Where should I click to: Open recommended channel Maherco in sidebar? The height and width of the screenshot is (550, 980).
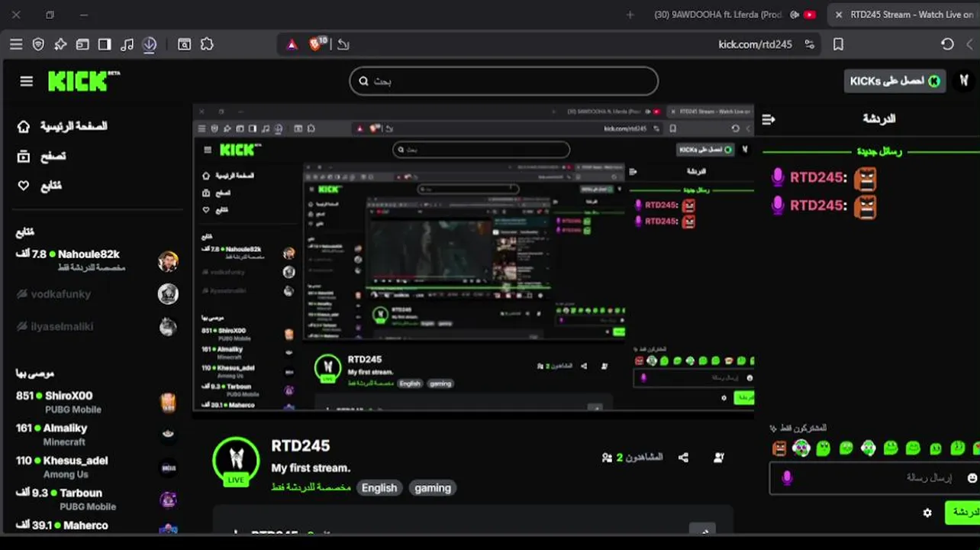[x=97, y=526]
